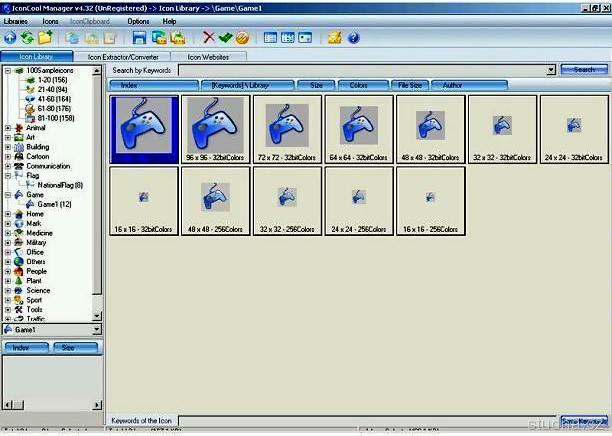Click the Author column header
612x436 pixels.
[469, 85]
